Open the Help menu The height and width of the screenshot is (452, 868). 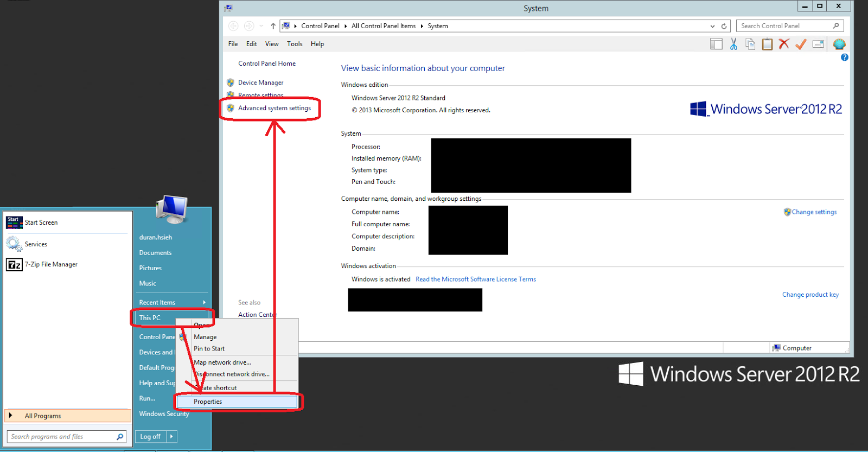317,44
